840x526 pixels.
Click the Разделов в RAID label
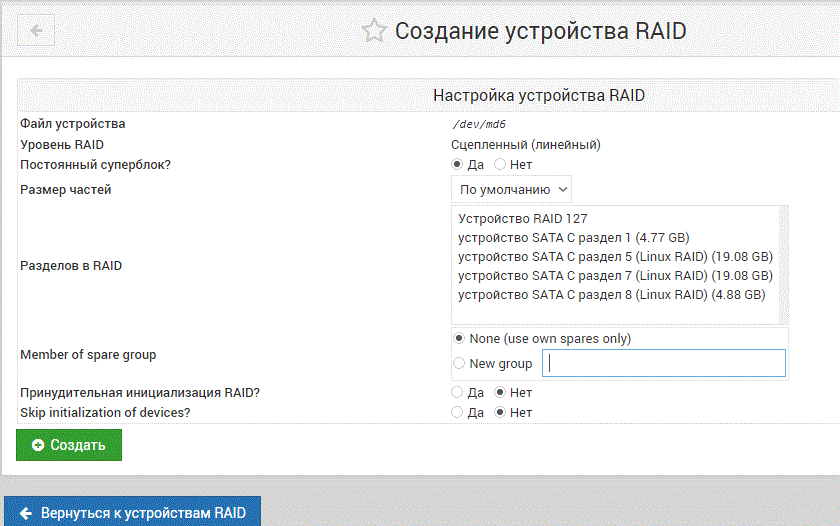[71, 266]
